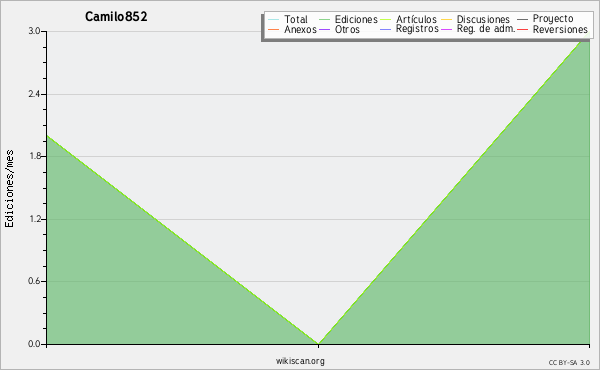600x370 pixels.
Task: Click the 1.8 y-axis value
Action: (x=34, y=156)
